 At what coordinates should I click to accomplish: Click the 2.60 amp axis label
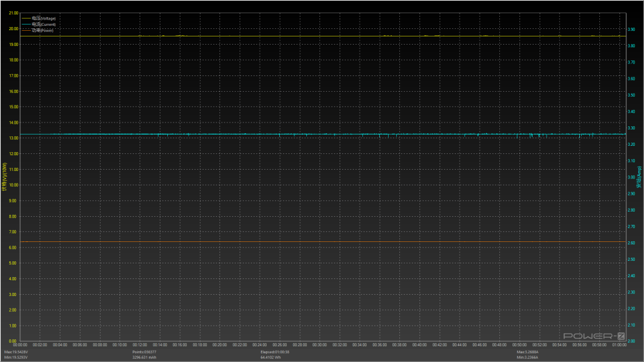pos(631,243)
